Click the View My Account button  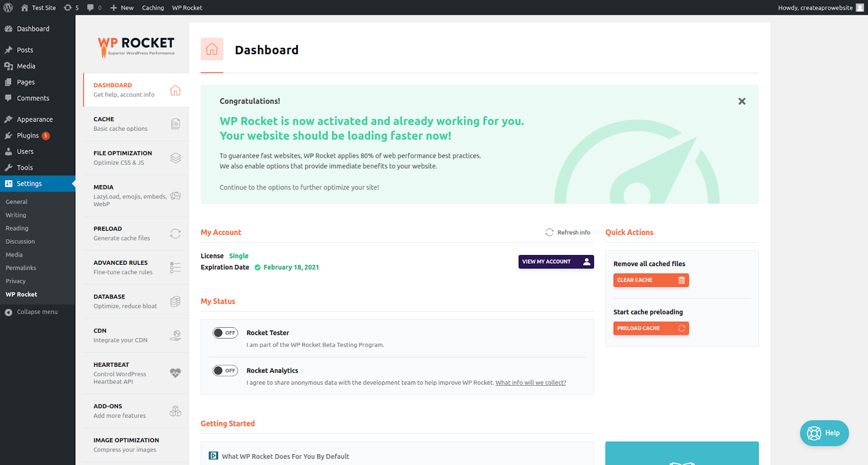[x=556, y=262]
